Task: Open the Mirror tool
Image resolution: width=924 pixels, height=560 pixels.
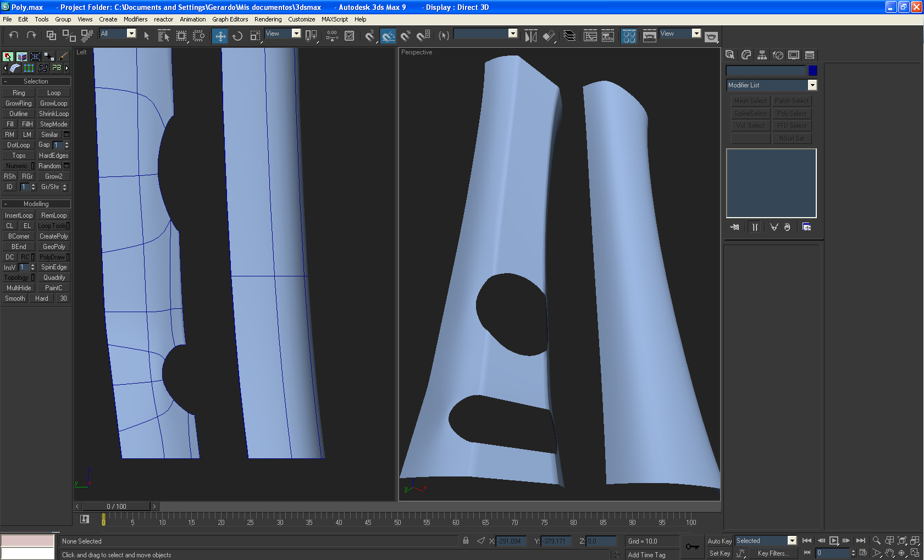Action: click(530, 36)
